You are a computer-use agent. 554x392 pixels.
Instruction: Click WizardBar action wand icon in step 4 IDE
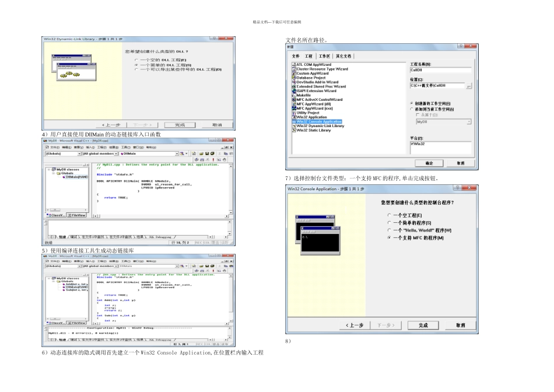182,153
